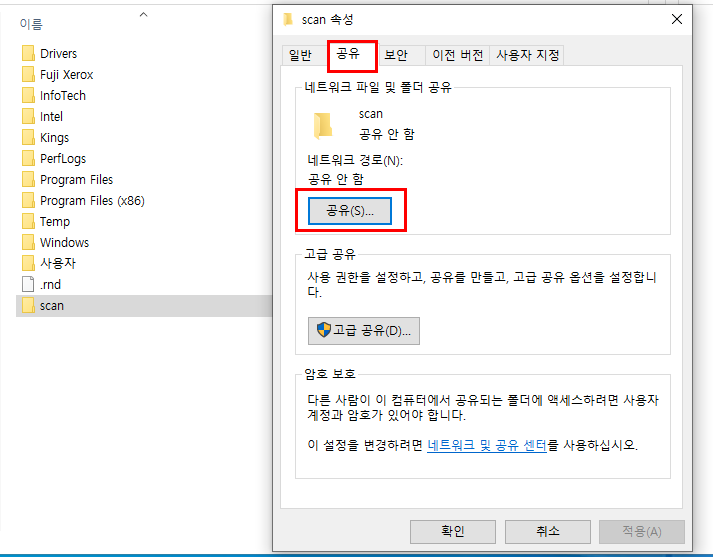The width and height of the screenshot is (713, 557).
Task: Select the InfoTech folder icon
Action: click(28, 95)
